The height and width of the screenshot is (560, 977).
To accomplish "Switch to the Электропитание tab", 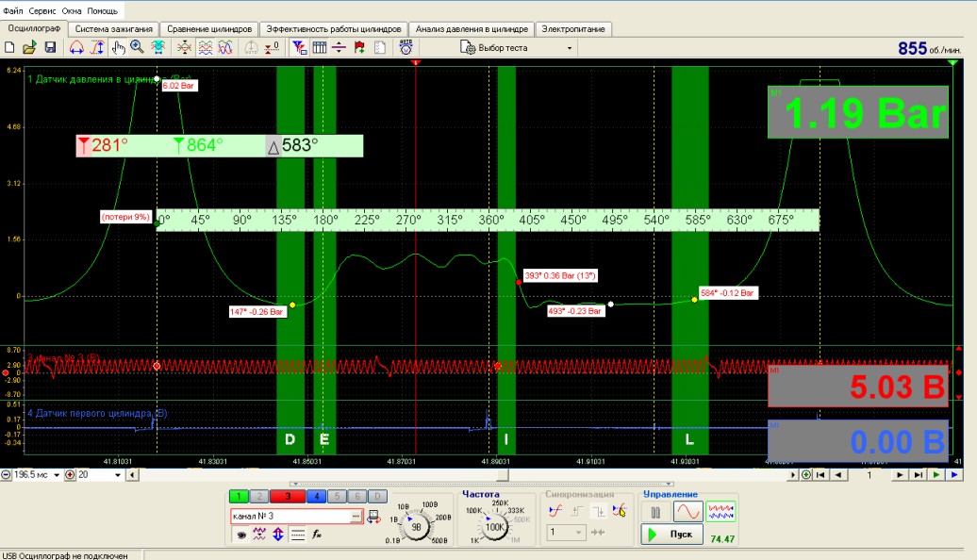I will [x=573, y=28].
